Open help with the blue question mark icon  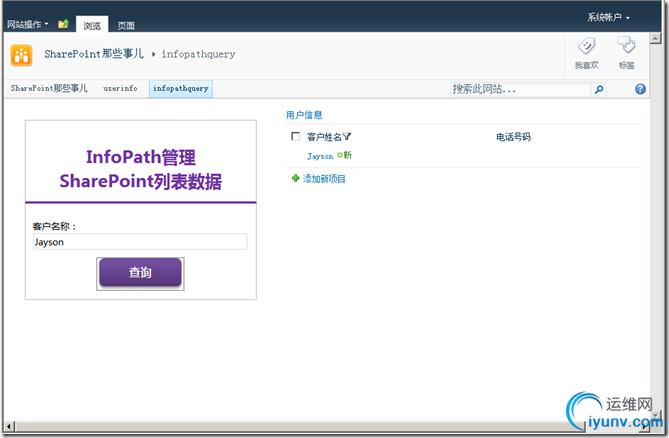640,89
